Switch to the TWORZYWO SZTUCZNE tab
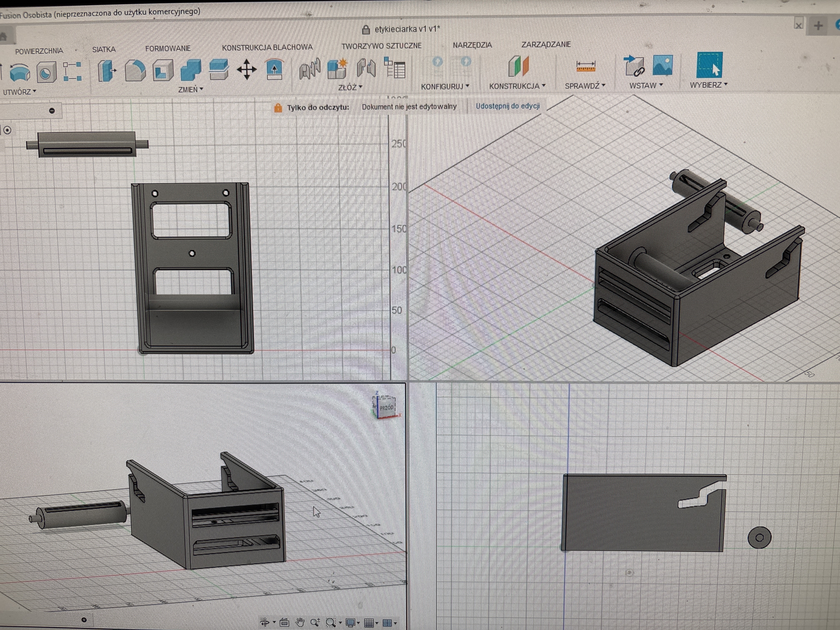This screenshot has width=840, height=630. coord(381,46)
